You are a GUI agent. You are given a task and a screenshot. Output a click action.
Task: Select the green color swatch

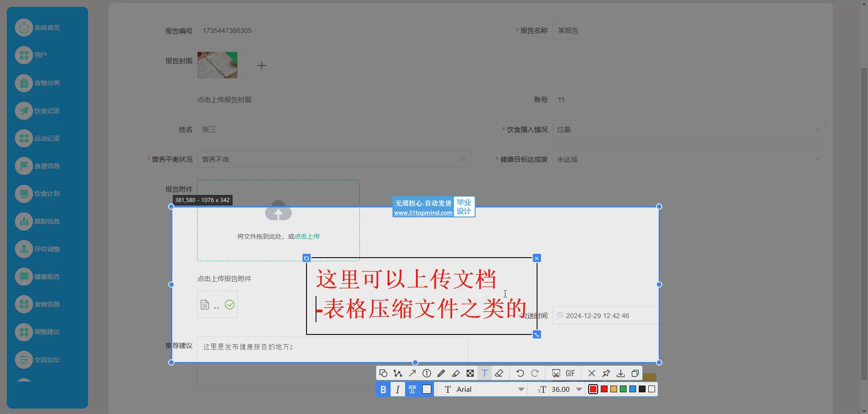(x=623, y=389)
